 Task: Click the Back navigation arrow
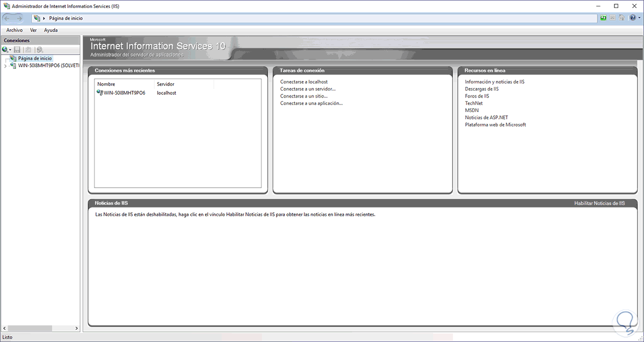[x=8, y=18]
